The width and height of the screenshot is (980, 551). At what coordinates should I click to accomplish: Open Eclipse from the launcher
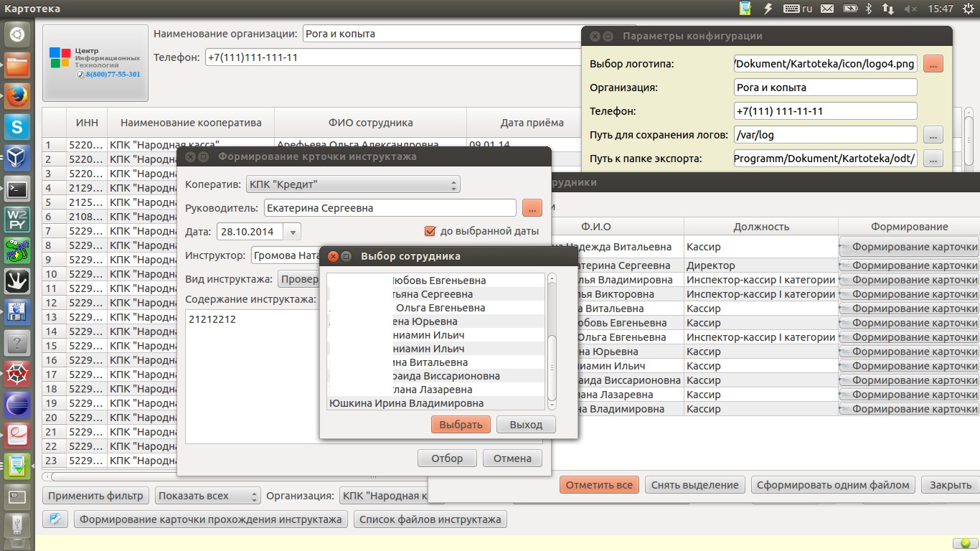(17, 405)
